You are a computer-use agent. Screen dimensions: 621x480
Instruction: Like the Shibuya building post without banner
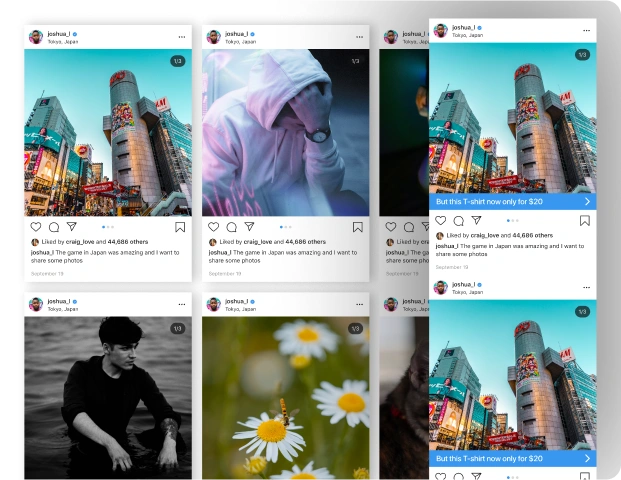tap(36, 227)
